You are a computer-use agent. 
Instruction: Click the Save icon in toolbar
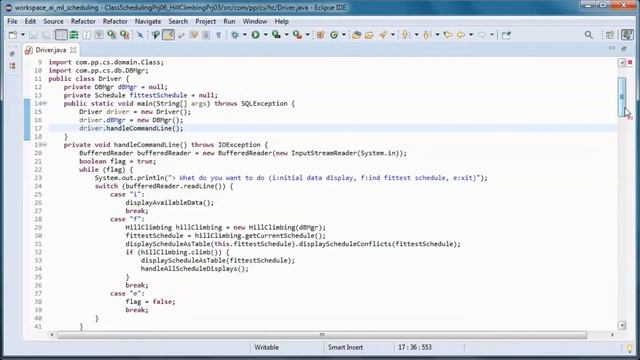tap(33, 35)
